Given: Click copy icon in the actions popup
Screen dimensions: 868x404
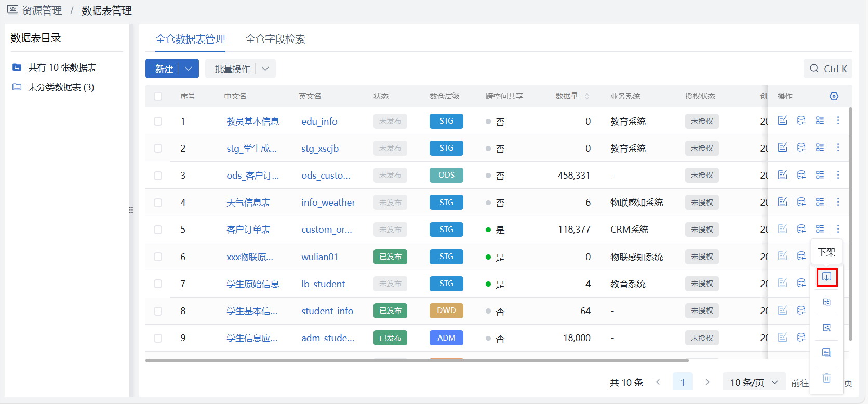Looking at the screenshot, I should [x=827, y=302].
